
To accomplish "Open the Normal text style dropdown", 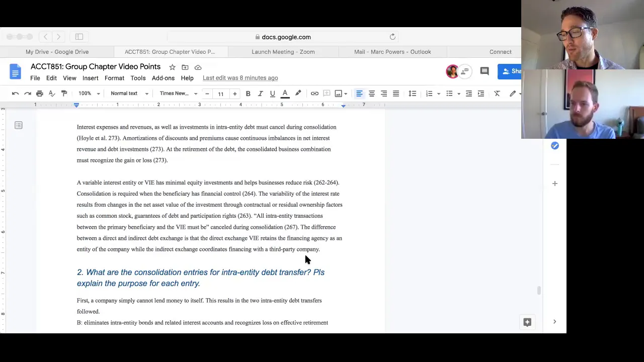I will [129, 94].
